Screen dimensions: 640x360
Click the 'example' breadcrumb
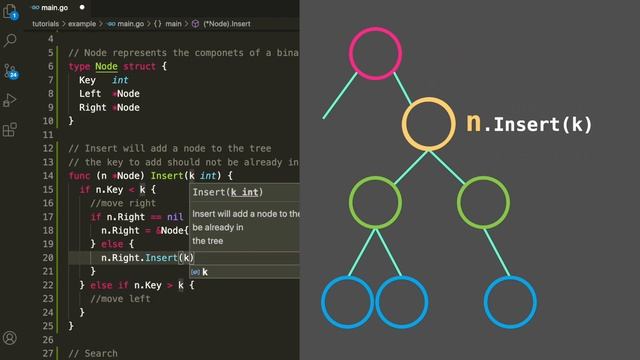point(82,24)
